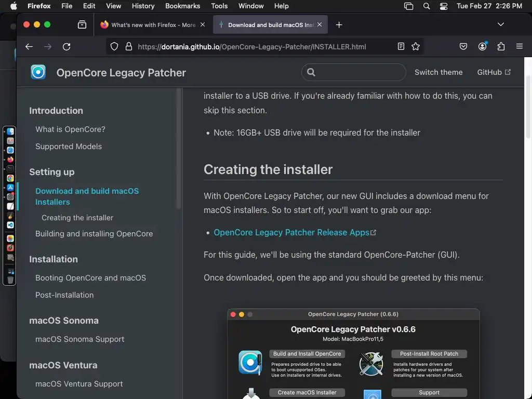Open TextEdit from the dock
Screen dimensions: 532x399
[x=10, y=206]
